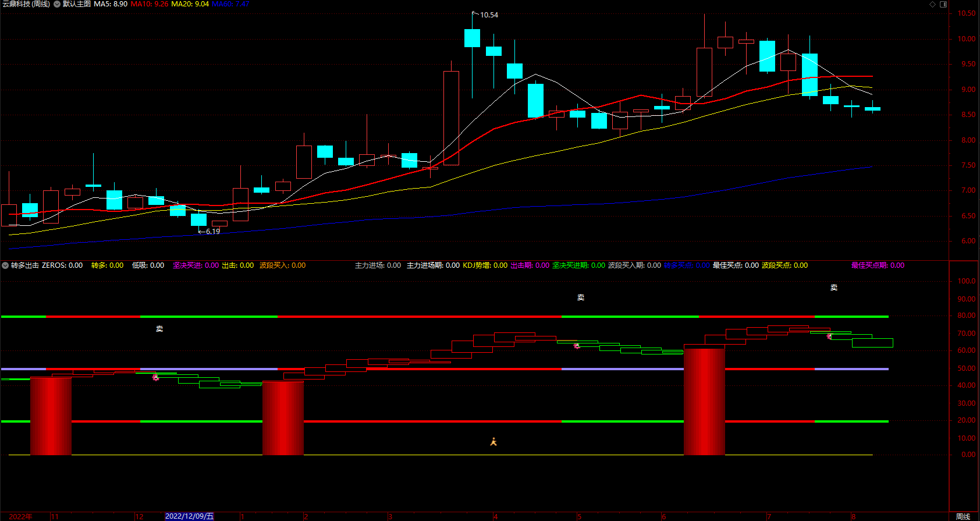Screen dimensions: 980x521
Task: Select the MA60: 7.47 indicator label
Action: [x=230, y=4]
